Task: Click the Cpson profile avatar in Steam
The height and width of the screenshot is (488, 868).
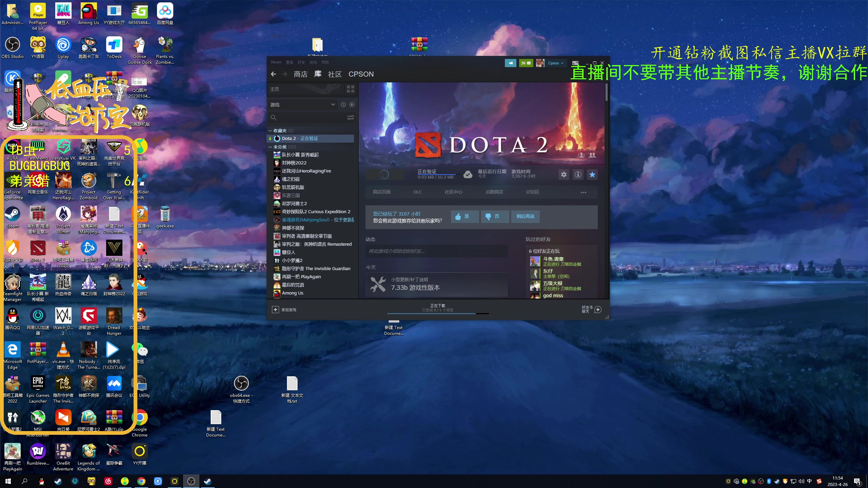Action: coord(540,63)
